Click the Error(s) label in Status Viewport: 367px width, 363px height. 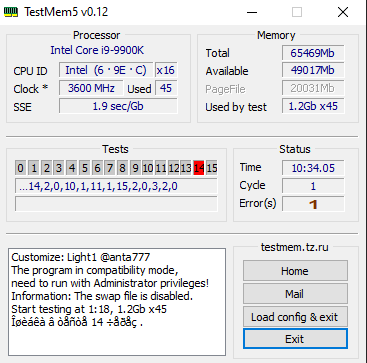[258, 203]
